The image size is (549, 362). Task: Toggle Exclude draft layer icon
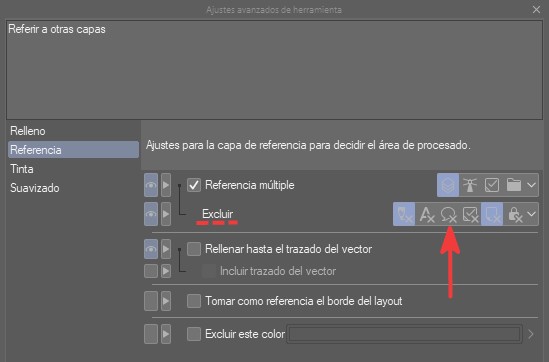(404, 214)
